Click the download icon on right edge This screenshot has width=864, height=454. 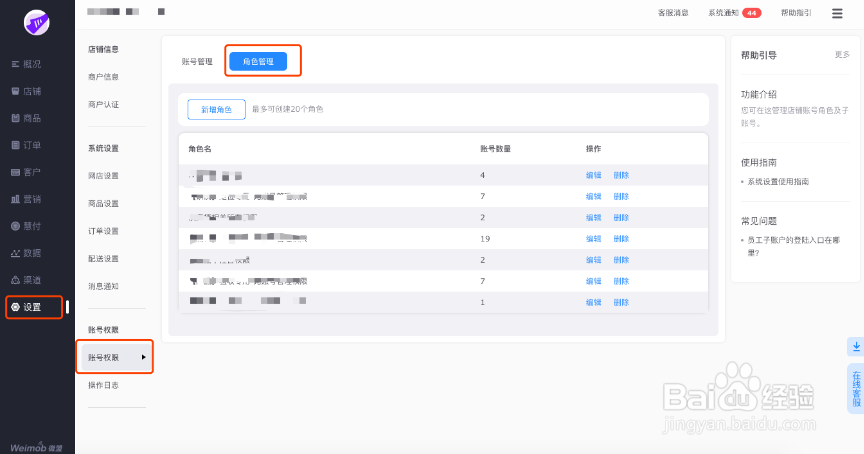[856, 347]
